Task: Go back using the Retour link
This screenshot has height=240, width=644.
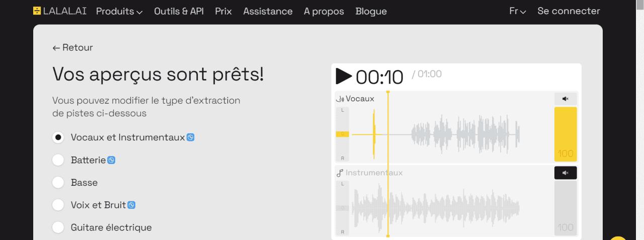Action: tap(73, 48)
